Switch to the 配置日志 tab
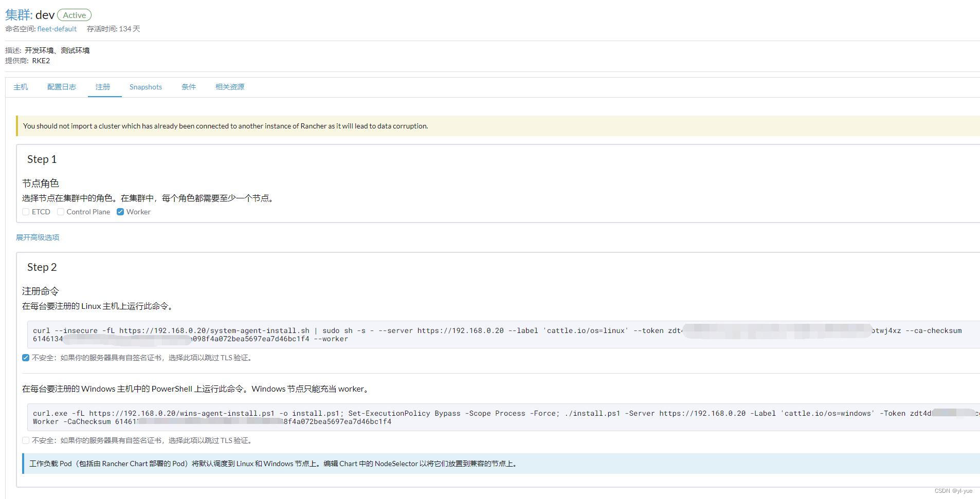This screenshot has height=499, width=980. point(62,87)
